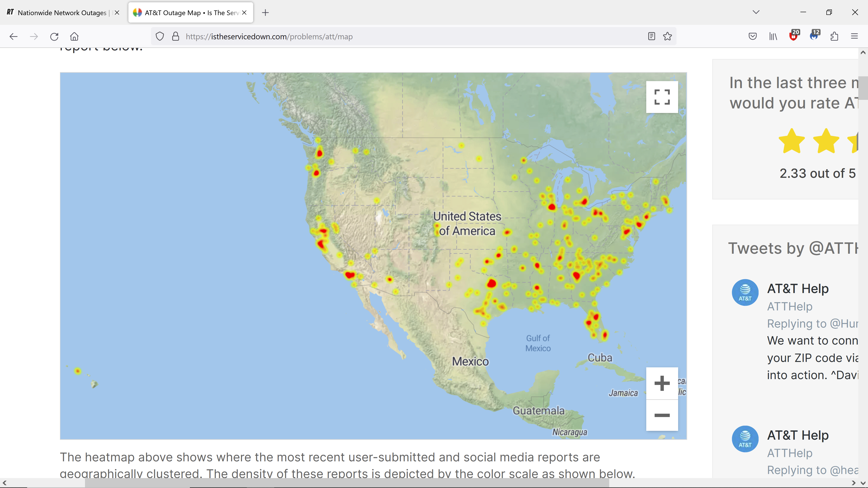Open the Extensions puzzle piece menu
This screenshot has width=868, height=488.
(834, 36)
